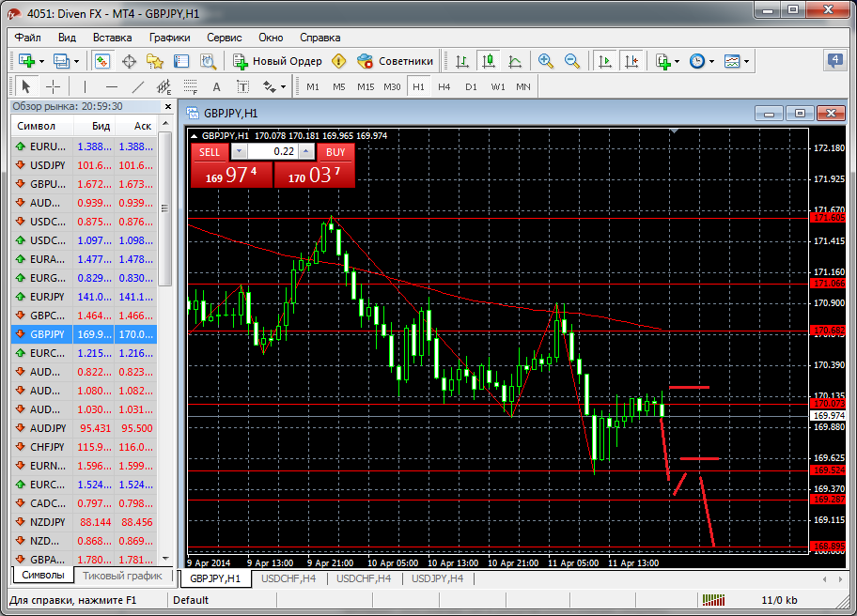Switch to M5 timeframe
Image resolution: width=857 pixels, height=616 pixels.
339,86
